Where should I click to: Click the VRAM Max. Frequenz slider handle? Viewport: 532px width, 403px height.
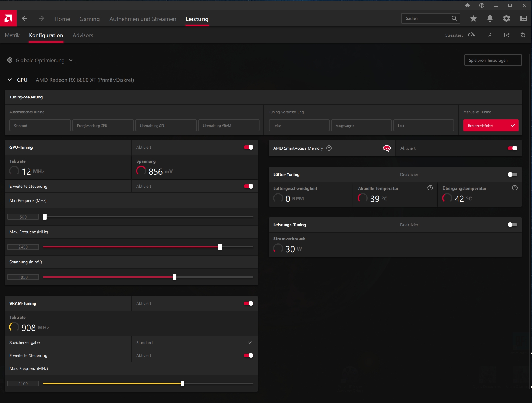183,383
